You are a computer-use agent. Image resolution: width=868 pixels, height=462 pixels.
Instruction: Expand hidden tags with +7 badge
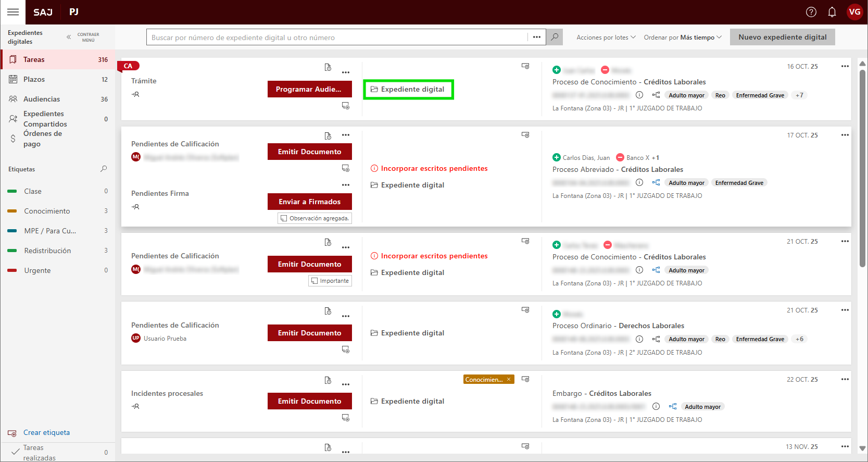[799, 95]
